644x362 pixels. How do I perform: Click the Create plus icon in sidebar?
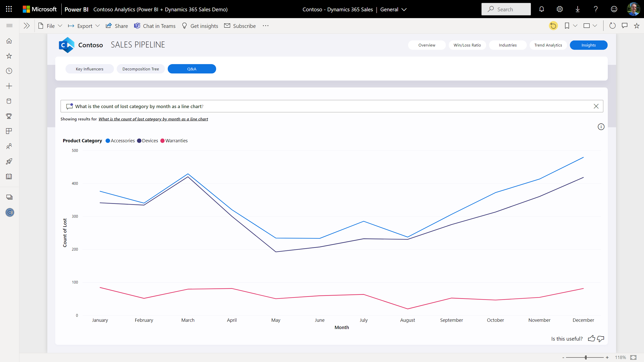click(x=9, y=86)
